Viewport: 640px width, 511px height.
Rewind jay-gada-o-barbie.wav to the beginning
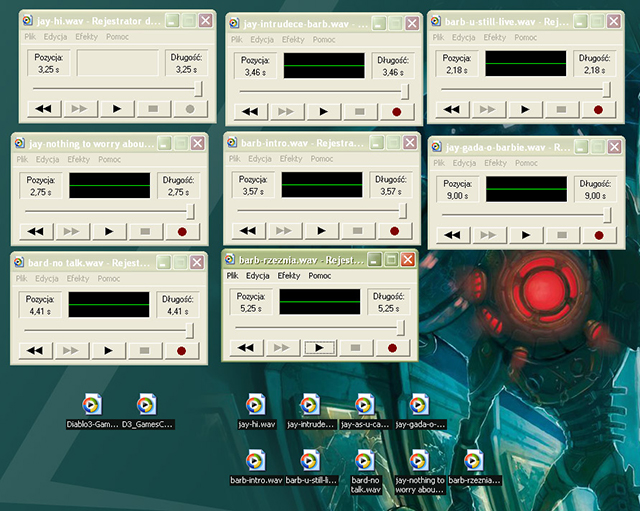pos(453,235)
